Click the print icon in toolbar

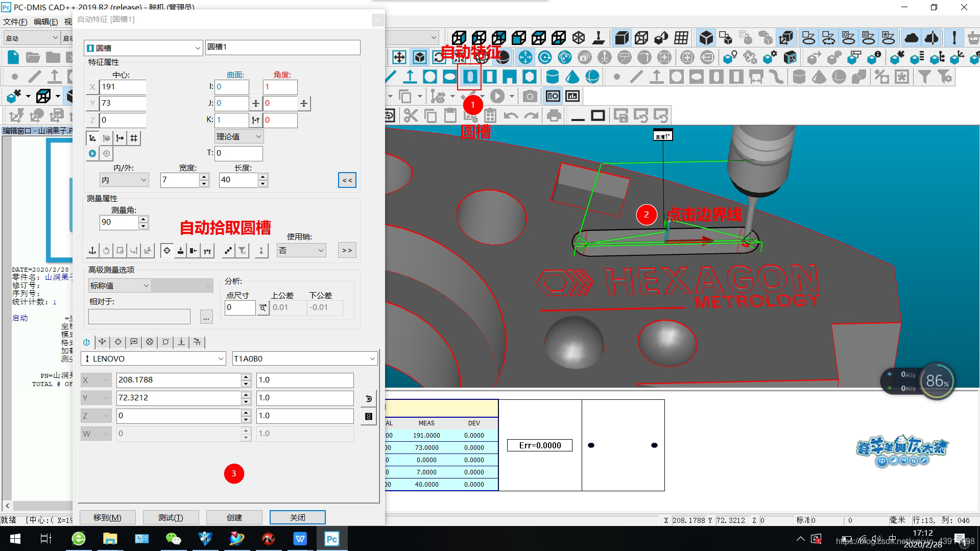click(554, 116)
